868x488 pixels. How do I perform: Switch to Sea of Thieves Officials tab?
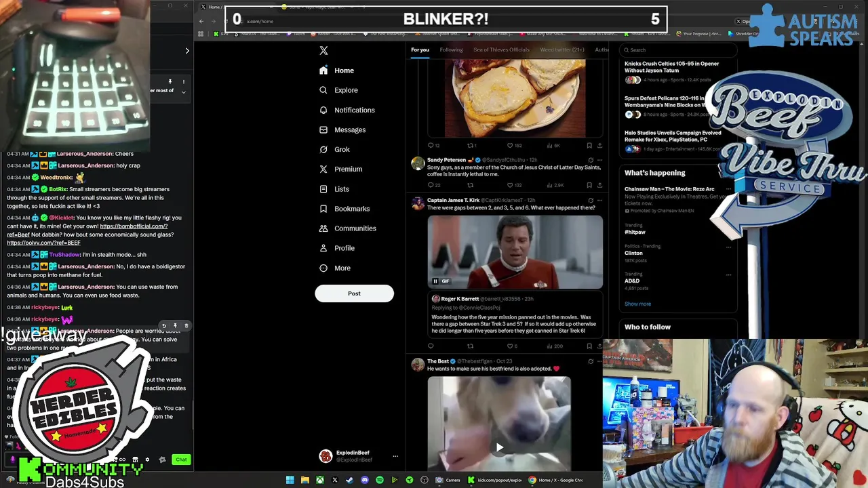click(x=501, y=49)
